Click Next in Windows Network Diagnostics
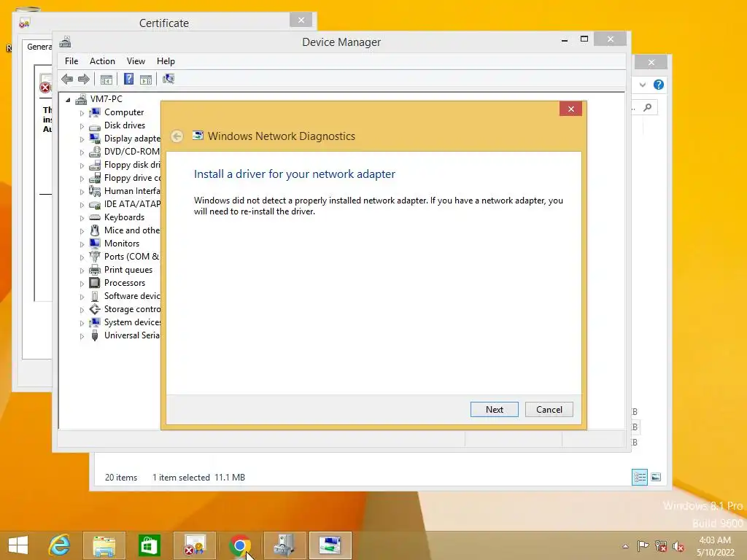The height and width of the screenshot is (560, 747). (x=494, y=410)
